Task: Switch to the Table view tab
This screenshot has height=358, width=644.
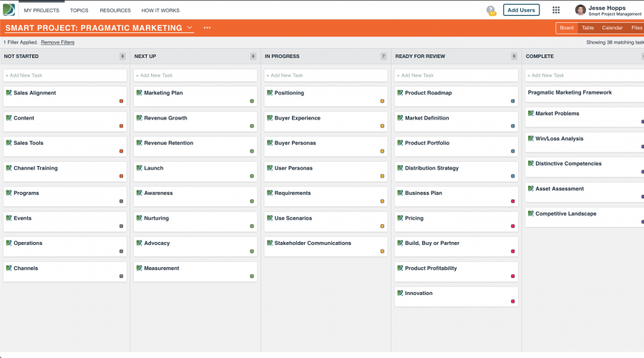Action: coord(587,28)
